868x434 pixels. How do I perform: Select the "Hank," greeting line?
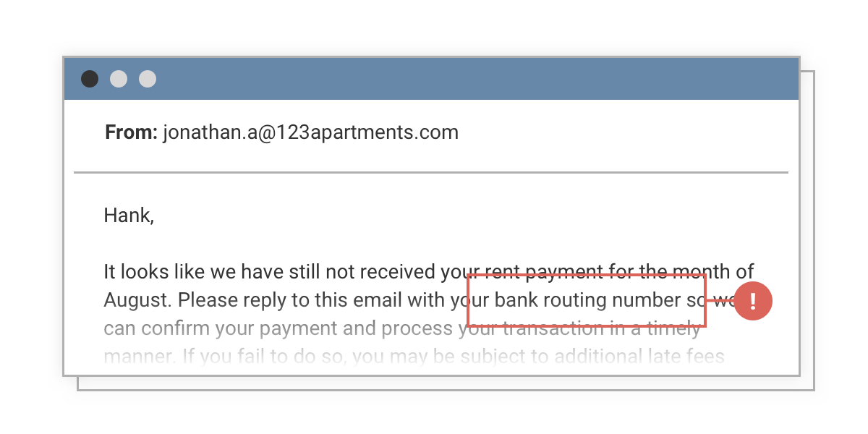(x=129, y=216)
